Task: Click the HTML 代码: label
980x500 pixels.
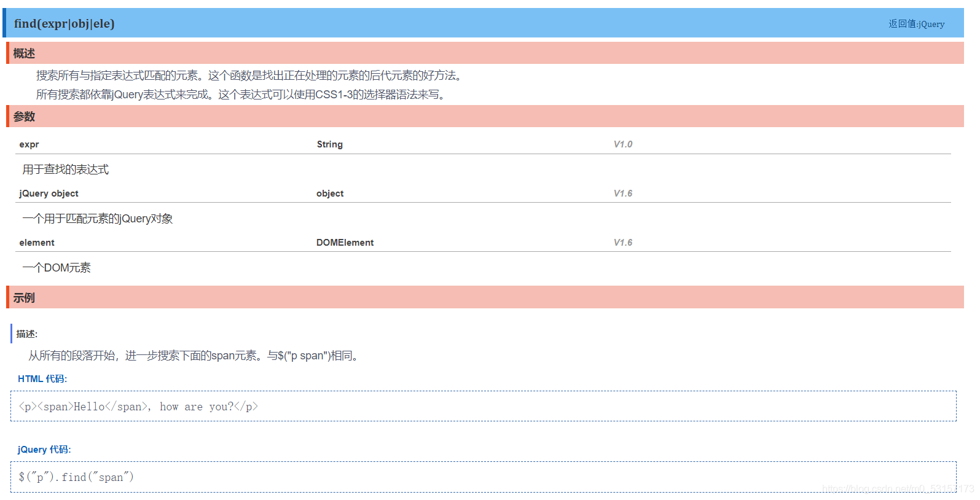Action: click(42, 379)
